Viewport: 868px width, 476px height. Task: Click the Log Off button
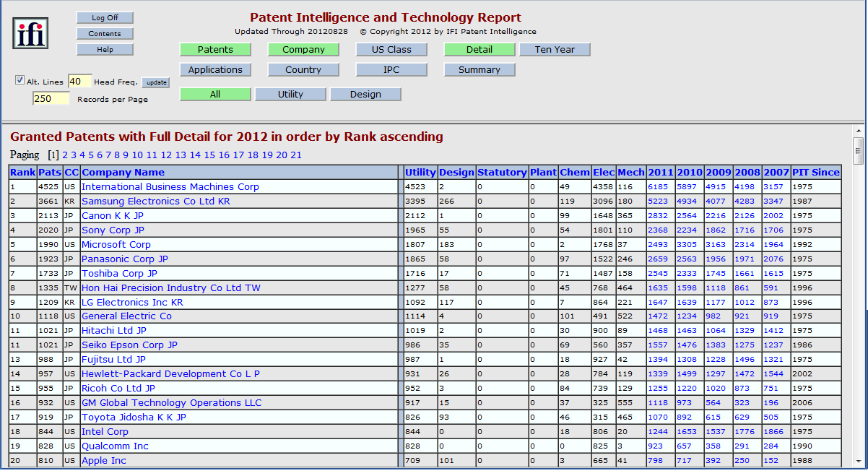pyautogui.click(x=105, y=18)
